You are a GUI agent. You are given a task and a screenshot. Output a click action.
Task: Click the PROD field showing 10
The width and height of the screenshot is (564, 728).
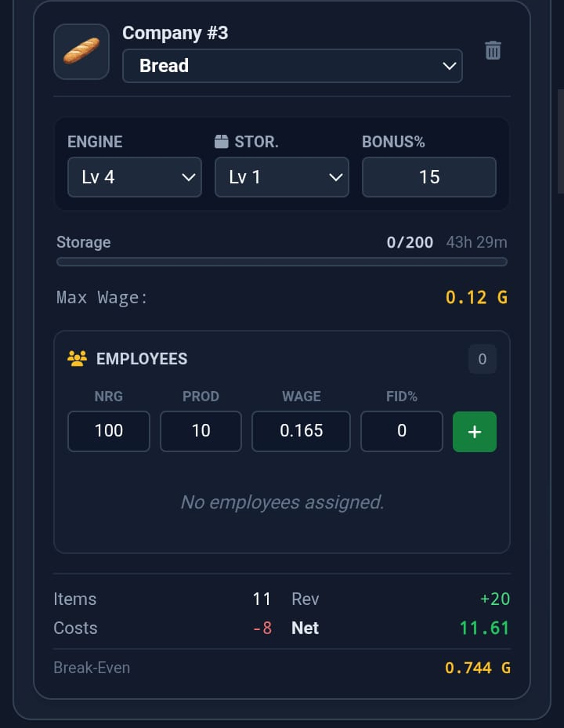point(201,431)
